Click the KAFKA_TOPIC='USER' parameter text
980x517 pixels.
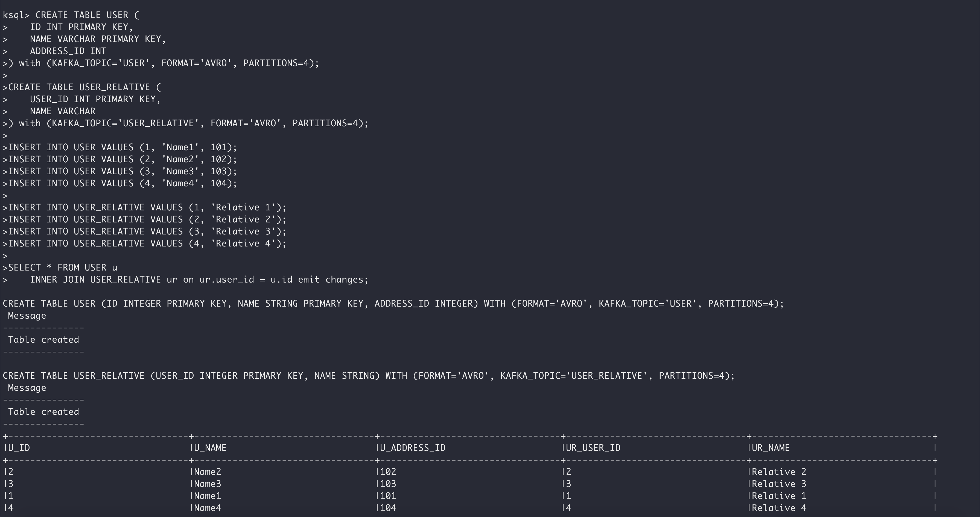(100, 63)
